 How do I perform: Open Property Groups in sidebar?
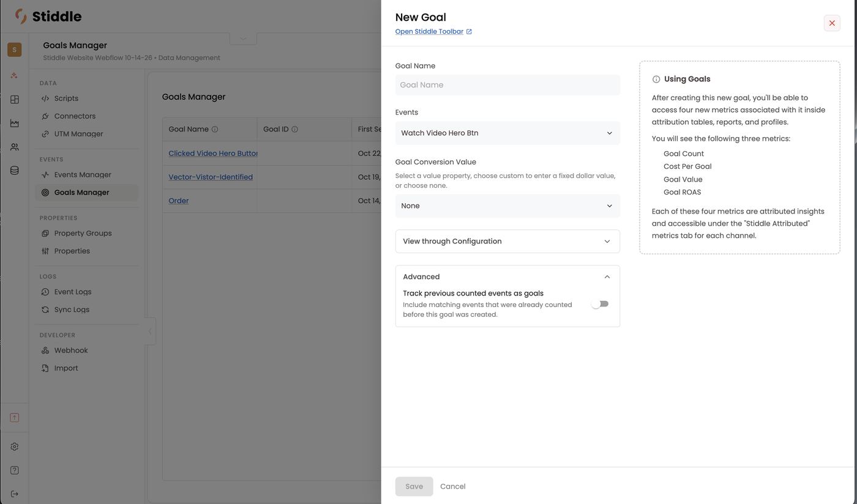tap(83, 233)
